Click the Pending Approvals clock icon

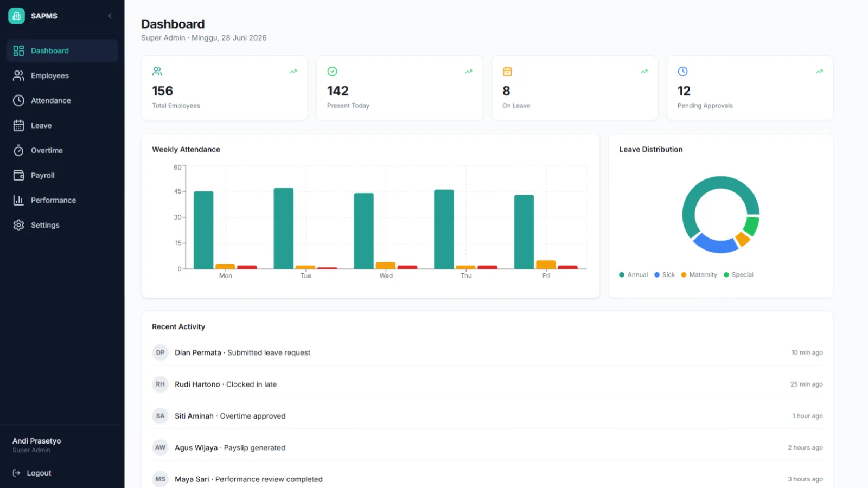tap(682, 71)
